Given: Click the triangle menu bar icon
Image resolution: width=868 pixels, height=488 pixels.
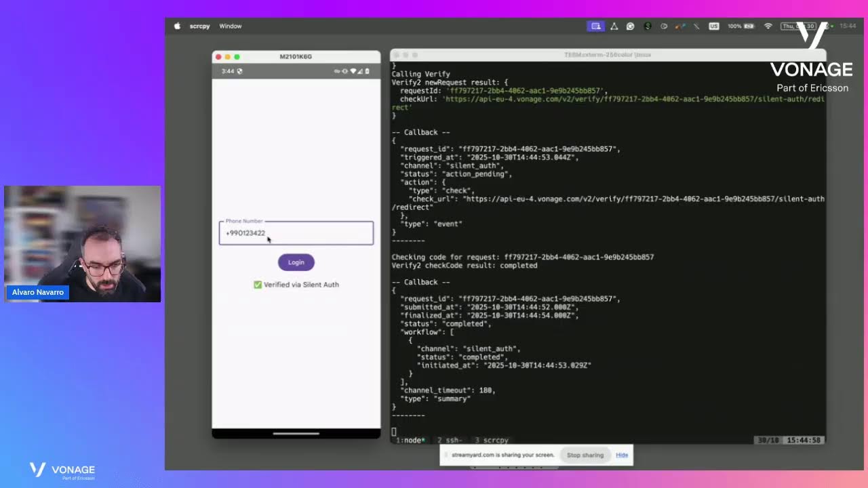Looking at the screenshot, I should [614, 26].
